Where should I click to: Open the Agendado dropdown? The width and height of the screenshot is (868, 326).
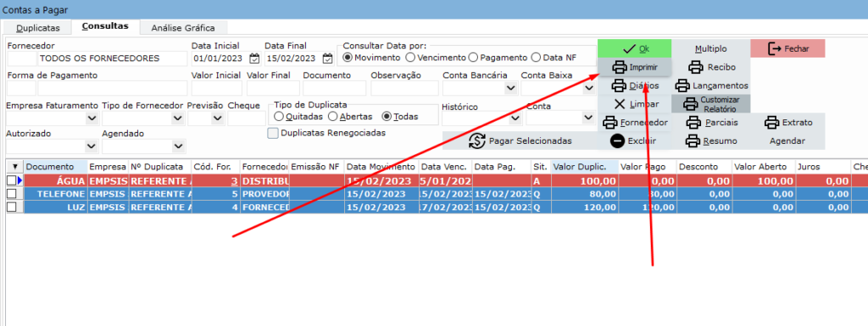point(178,146)
